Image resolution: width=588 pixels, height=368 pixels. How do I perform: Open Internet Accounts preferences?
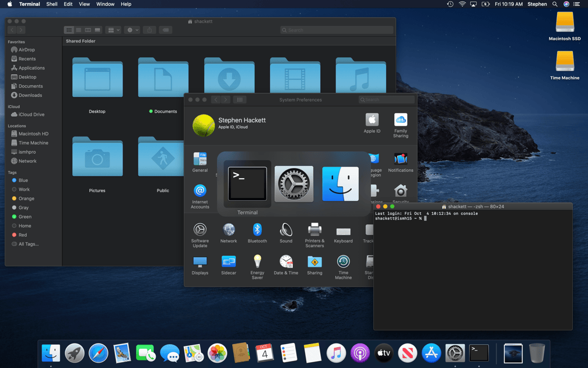click(200, 196)
